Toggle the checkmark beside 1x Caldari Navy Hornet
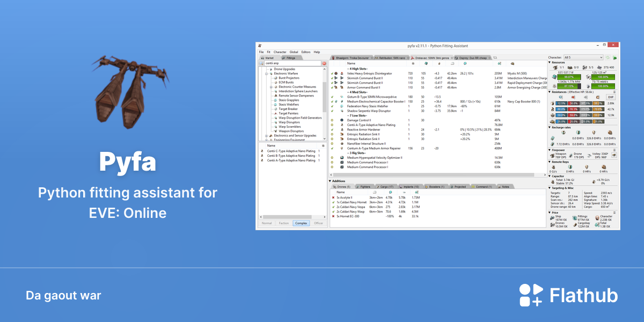The width and height of the screenshot is (644, 322). click(333, 202)
